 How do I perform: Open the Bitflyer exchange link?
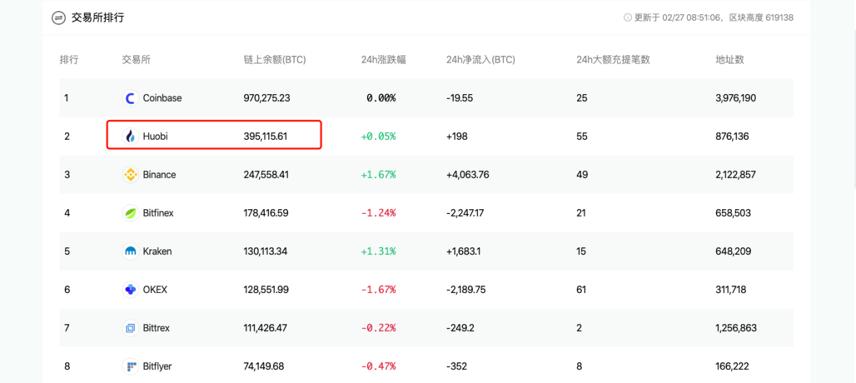[157, 367]
